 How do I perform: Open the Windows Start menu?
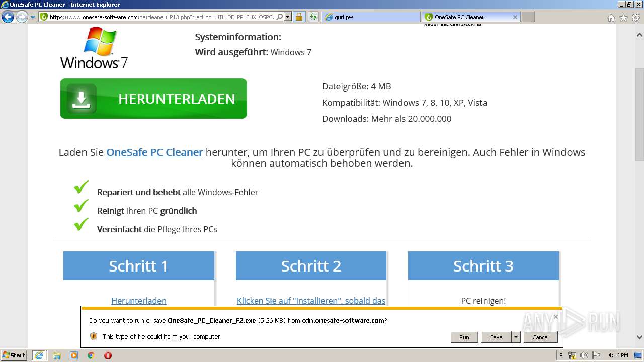pos(14,355)
